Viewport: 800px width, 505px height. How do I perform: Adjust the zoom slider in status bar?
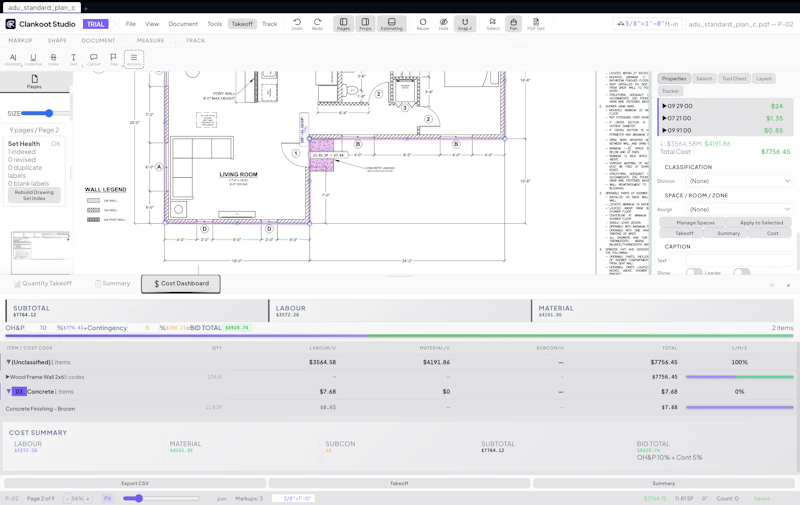[161, 498]
